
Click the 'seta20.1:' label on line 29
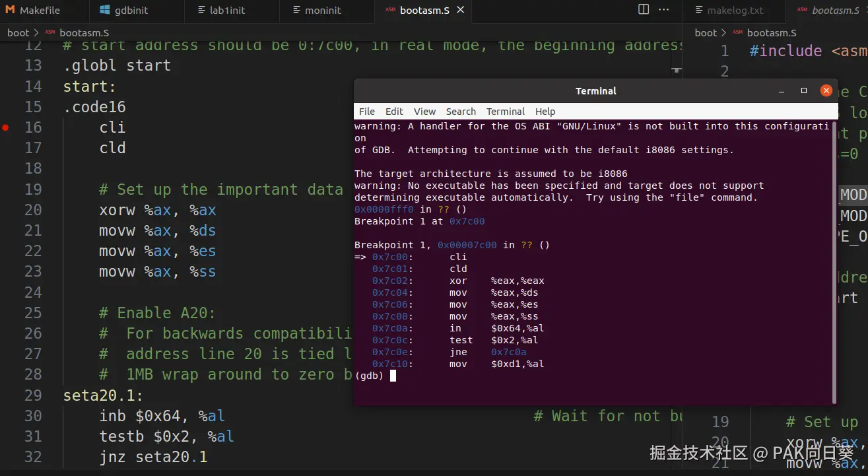pyautogui.click(x=103, y=395)
